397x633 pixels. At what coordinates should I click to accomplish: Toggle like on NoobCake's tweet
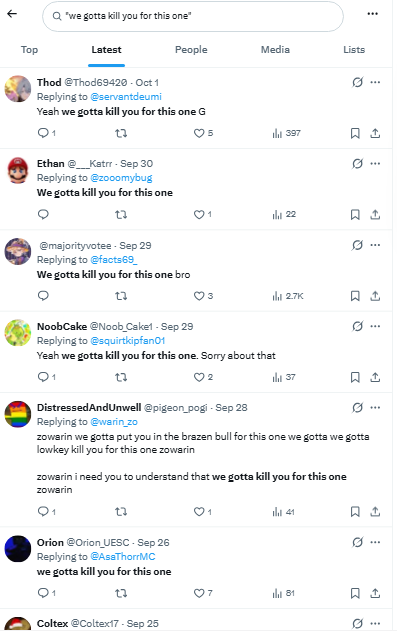pyautogui.click(x=199, y=377)
